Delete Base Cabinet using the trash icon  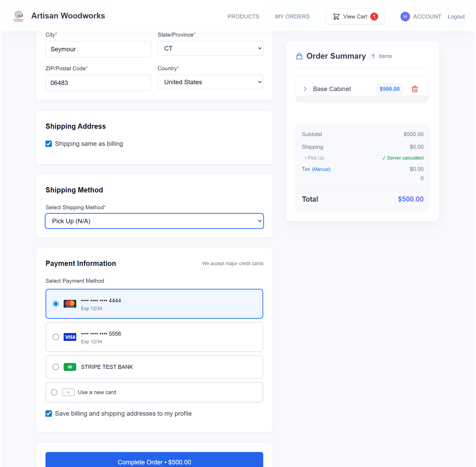tap(414, 89)
